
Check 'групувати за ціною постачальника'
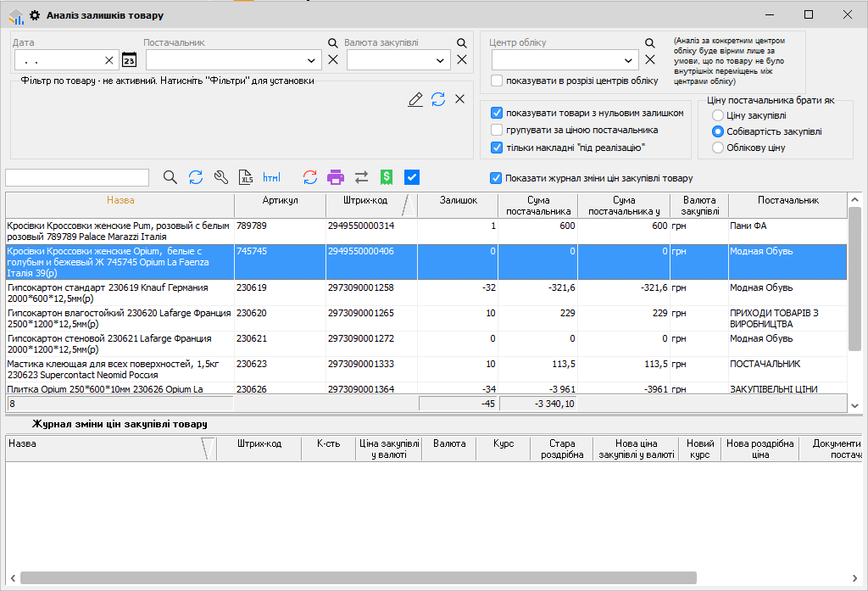tap(498, 130)
